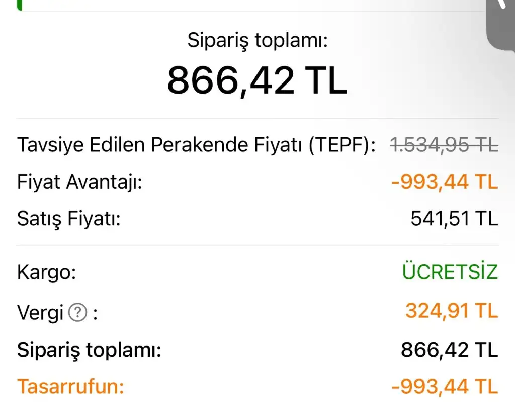This screenshot has width=515, height=420.
Task: Tap the Satış Fiyatı label
Action: click(69, 219)
